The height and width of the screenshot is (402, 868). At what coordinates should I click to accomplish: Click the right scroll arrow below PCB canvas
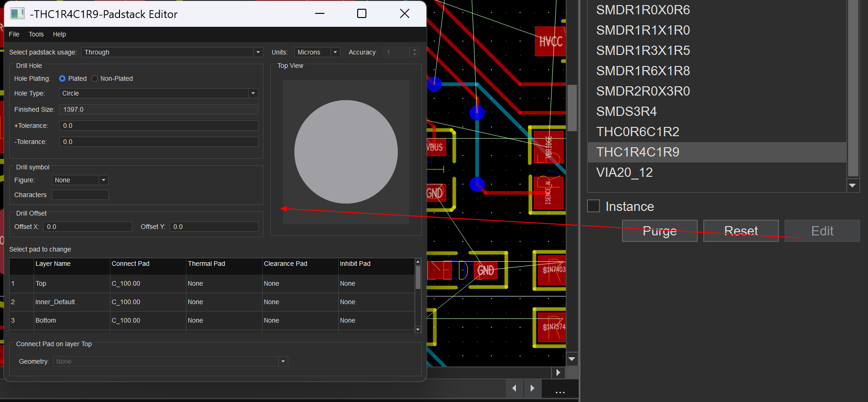pos(558,372)
